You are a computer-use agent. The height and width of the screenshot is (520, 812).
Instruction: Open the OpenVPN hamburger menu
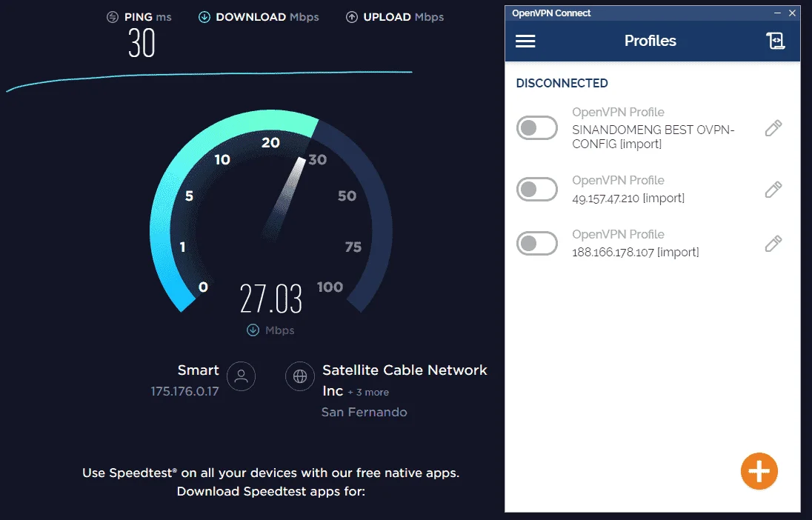525,41
